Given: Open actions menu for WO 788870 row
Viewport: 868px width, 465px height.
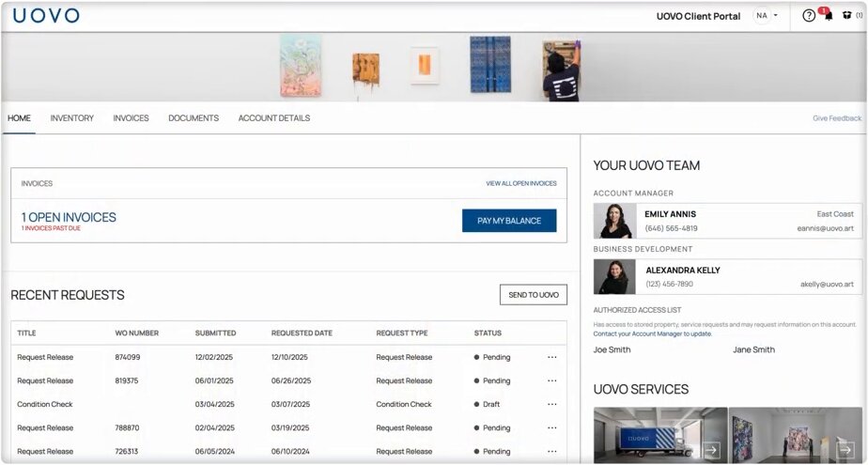Looking at the screenshot, I should (552, 428).
